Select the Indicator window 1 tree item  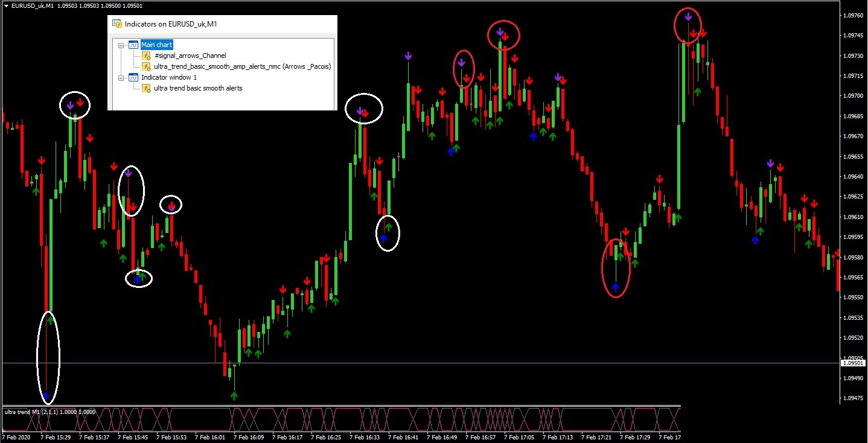pyautogui.click(x=169, y=77)
